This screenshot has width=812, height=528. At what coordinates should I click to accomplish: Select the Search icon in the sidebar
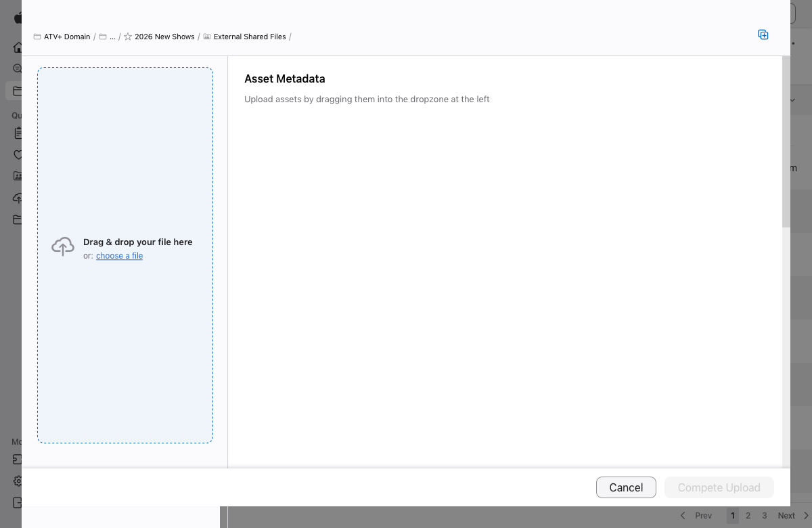point(18,68)
